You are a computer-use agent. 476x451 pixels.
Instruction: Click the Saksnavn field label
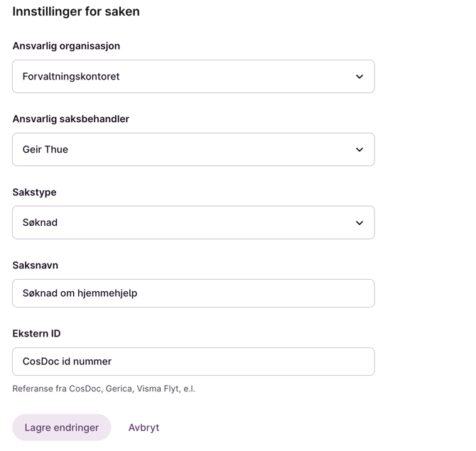pyautogui.click(x=35, y=266)
